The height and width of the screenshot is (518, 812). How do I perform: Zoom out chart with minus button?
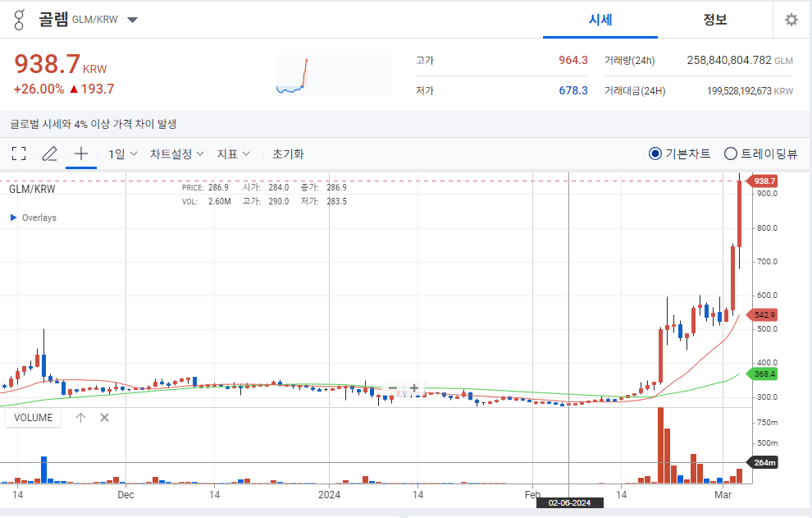393,387
